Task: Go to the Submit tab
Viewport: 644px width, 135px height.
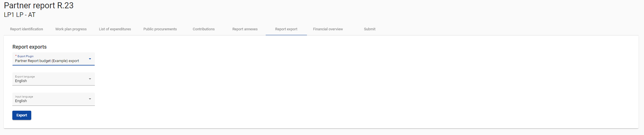Action: [x=369, y=29]
